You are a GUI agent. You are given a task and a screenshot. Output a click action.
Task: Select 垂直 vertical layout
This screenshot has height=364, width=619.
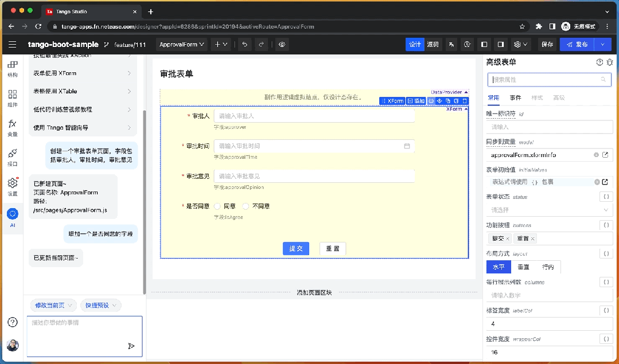pyautogui.click(x=523, y=267)
